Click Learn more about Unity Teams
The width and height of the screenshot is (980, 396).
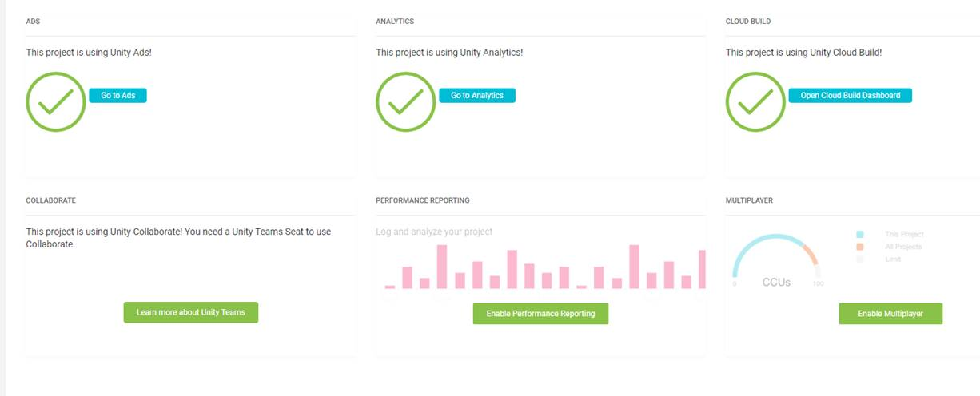pos(190,312)
